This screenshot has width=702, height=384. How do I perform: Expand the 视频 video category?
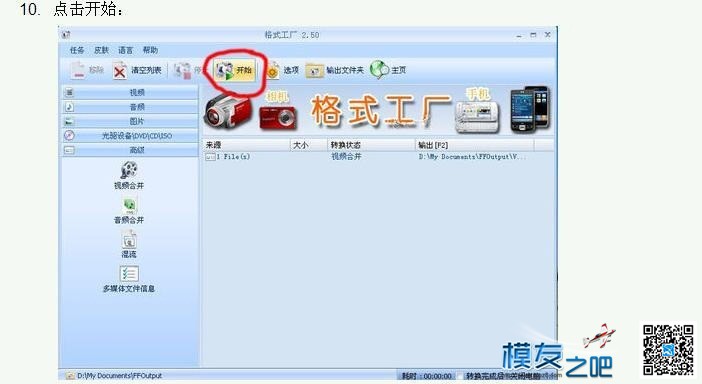click(x=130, y=93)
